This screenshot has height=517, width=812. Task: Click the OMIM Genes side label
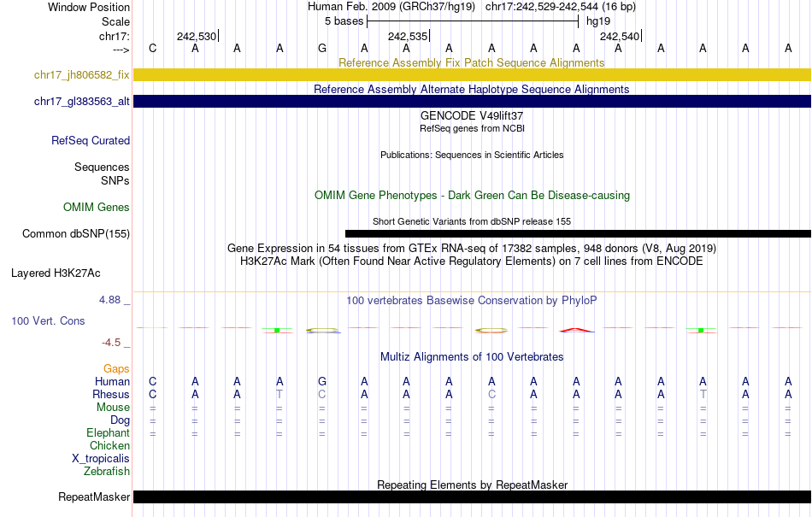coord(97,207)
